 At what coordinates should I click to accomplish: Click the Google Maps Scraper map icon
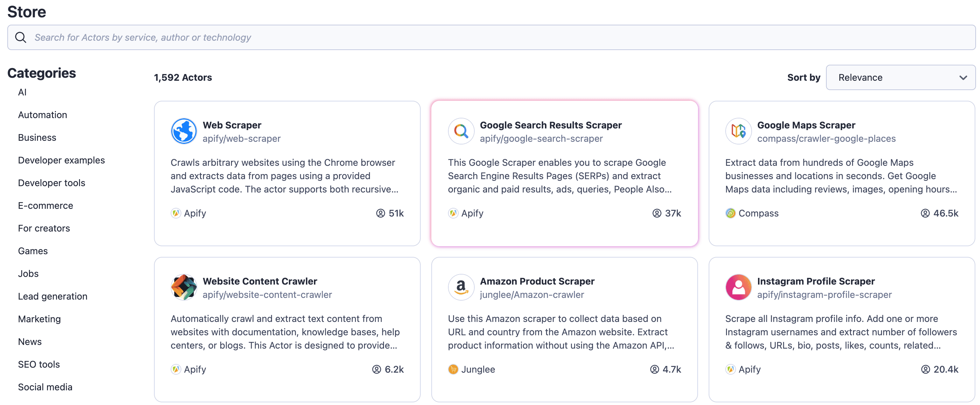point(738,131)
